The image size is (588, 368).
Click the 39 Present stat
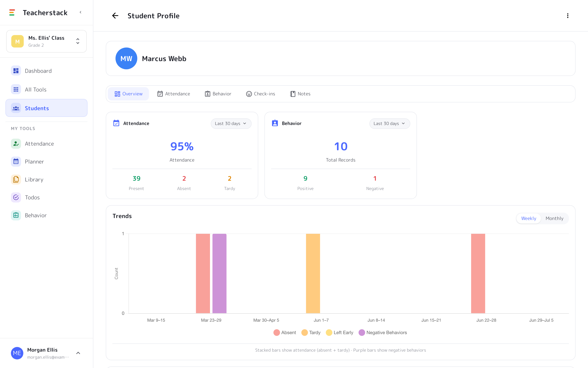click(x=136, y=183)
